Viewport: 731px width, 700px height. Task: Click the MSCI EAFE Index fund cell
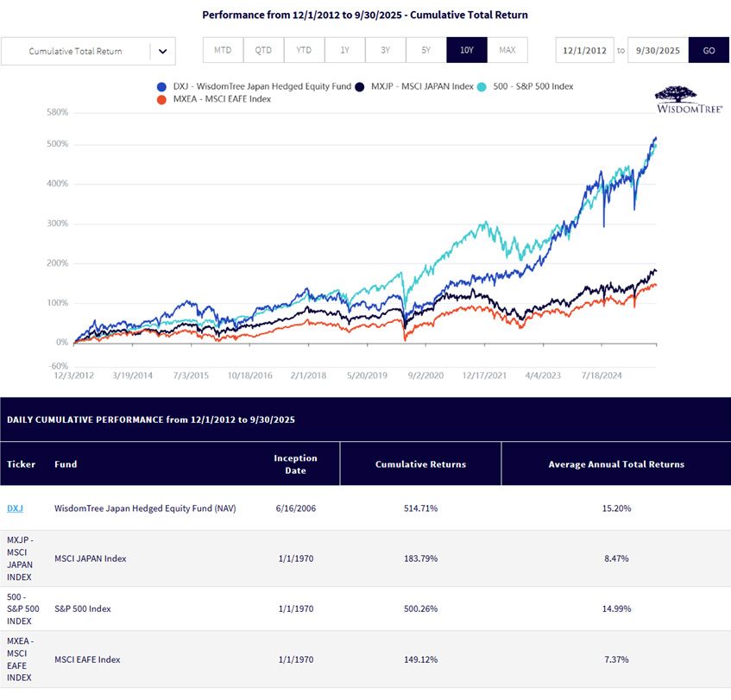(87, 659)
